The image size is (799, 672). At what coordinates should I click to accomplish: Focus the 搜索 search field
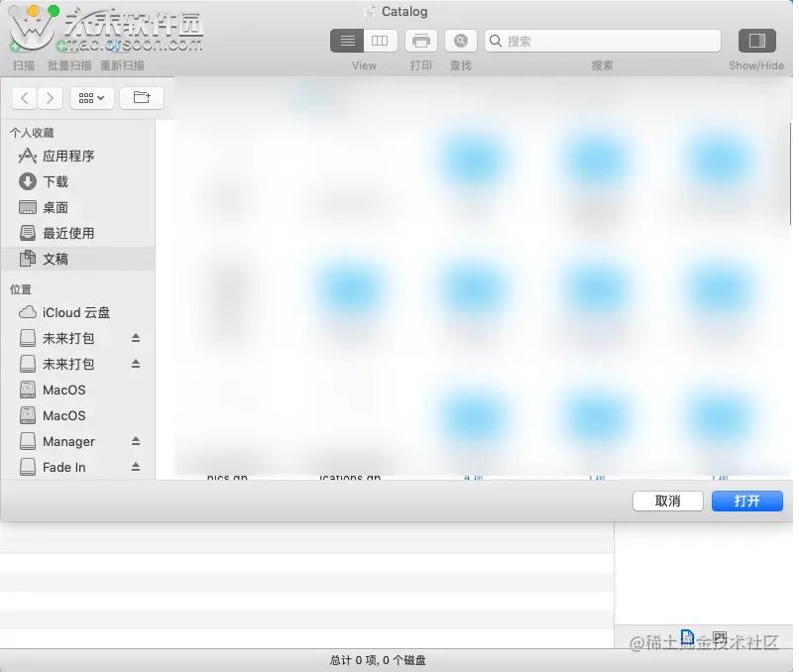click(603, 41)
